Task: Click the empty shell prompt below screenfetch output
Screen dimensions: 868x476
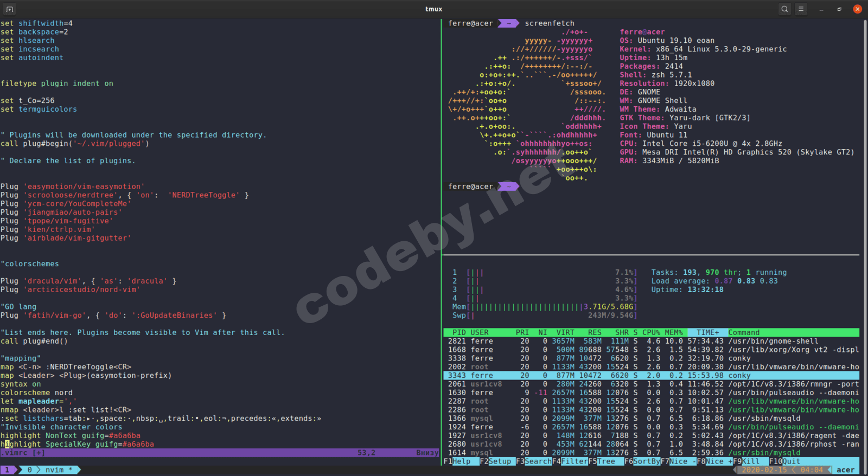Action: pyautogui.click(x=483, y=186)
